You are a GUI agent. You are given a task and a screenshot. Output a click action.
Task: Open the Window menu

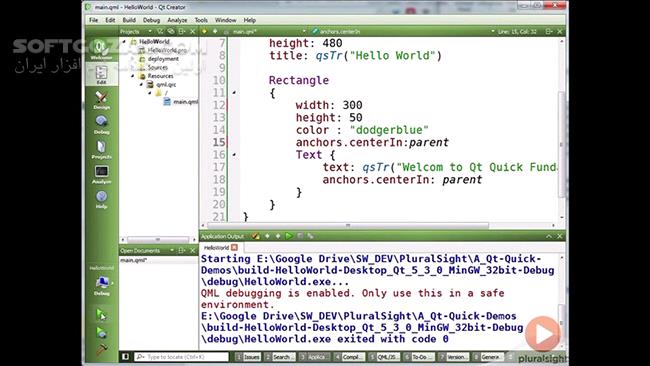coord(226,20)
